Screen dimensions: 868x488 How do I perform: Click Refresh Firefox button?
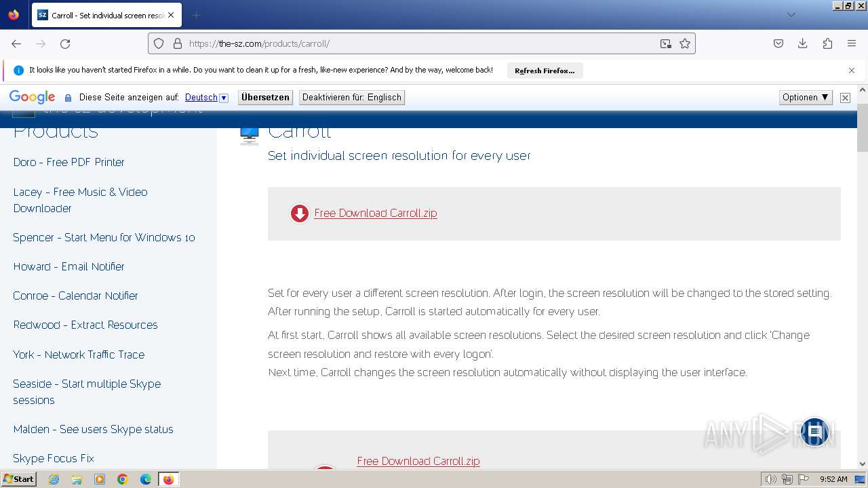coord(545,70)
